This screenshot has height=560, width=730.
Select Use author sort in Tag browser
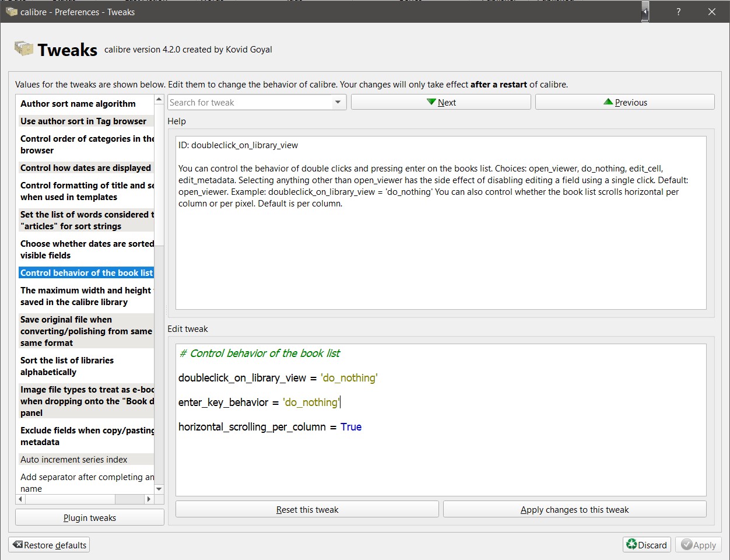pos(86,121)
